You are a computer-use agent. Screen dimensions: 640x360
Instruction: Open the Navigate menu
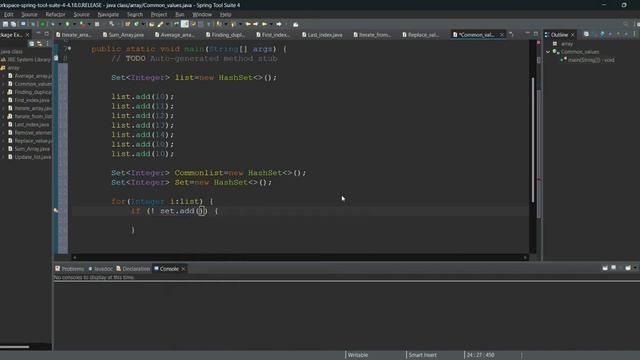108,14
